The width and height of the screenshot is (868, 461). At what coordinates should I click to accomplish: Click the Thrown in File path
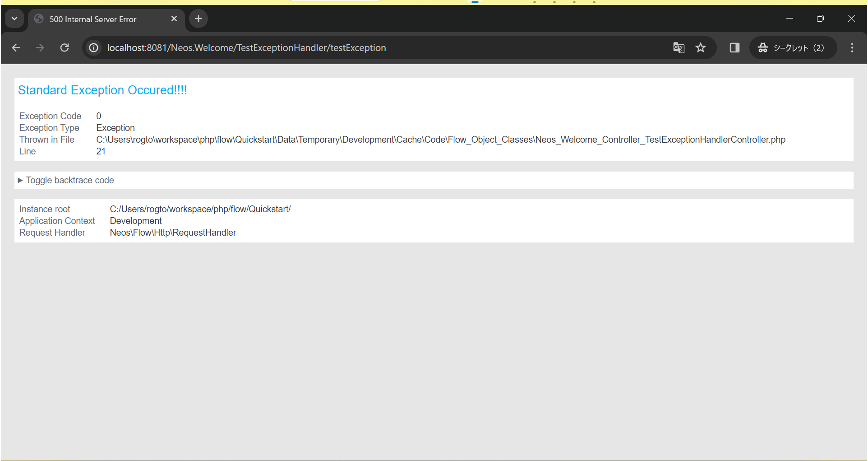pos(441,140)
